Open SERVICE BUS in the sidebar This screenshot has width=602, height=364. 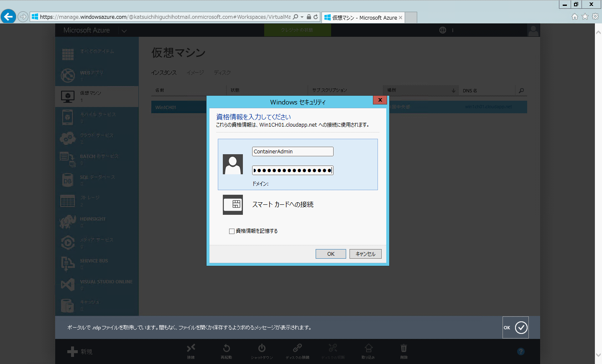tap(97, 264)
